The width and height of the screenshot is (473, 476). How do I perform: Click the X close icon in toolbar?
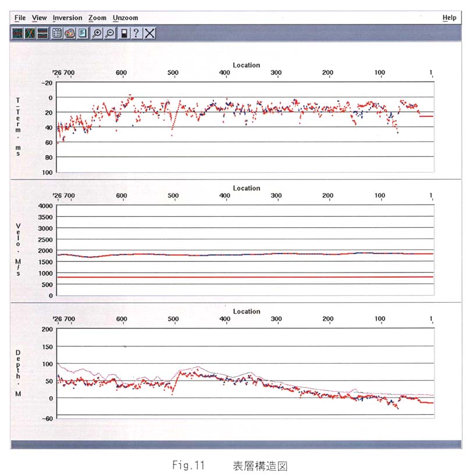[x=150, y=33]
